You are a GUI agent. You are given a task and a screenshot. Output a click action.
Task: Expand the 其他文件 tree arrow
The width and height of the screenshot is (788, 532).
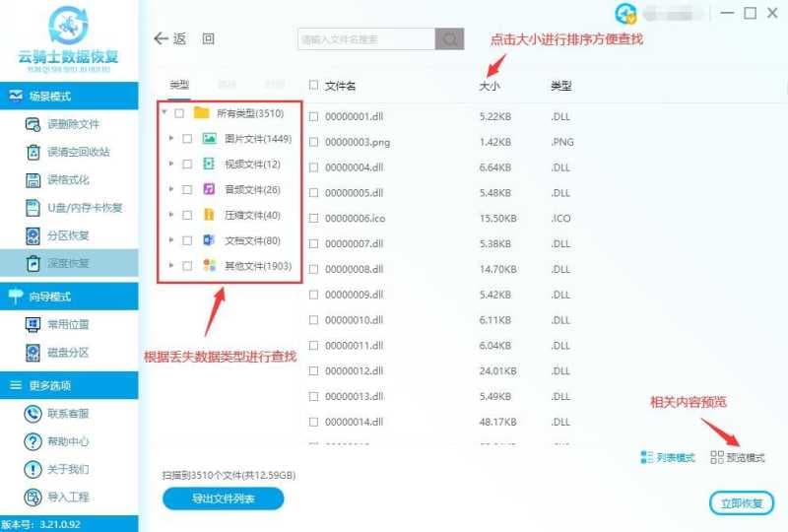(x=171, y=265)
